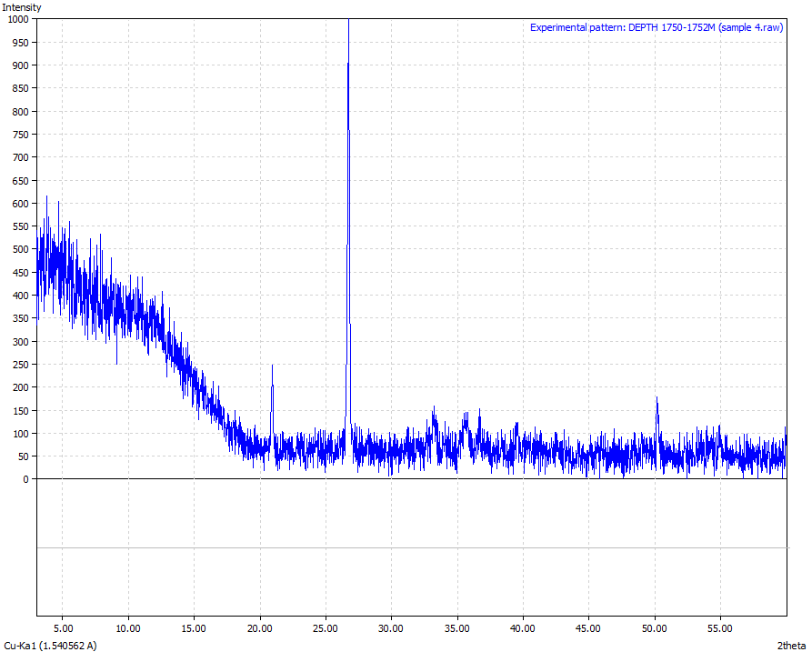812x652 pixels.
Task: Click the 45.00 tick label on 2theta axis
Action: [x=588, y=627]
